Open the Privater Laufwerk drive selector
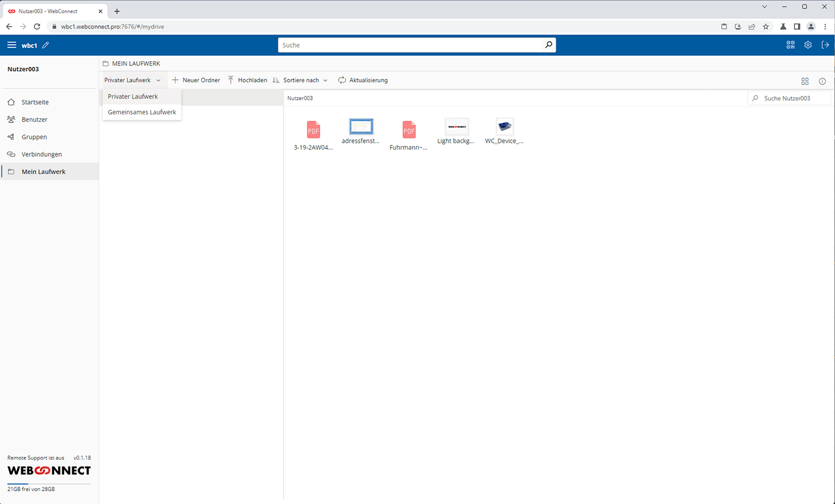This screenshot has width=835, height=504. [x=132, y=79]
